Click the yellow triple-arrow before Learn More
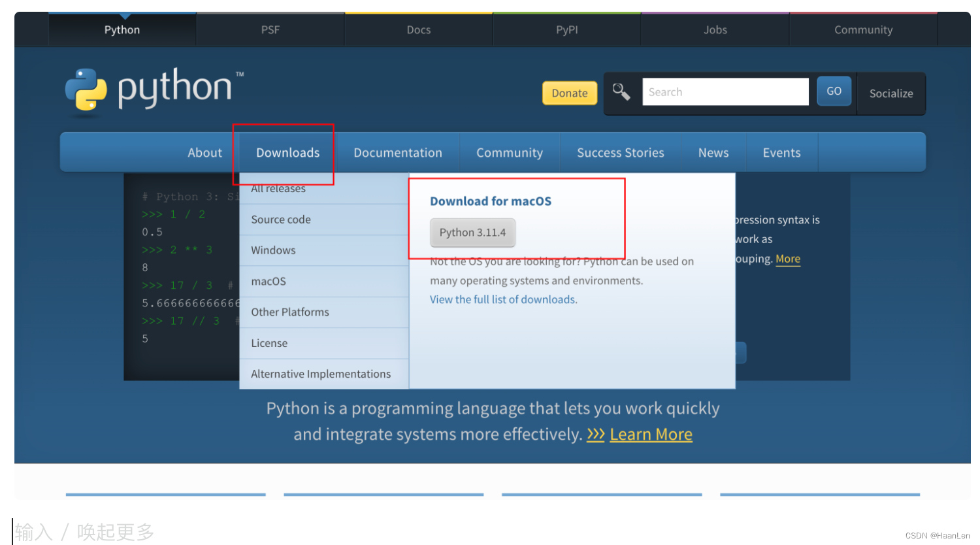Screen dimensions: 980x545 596,435
